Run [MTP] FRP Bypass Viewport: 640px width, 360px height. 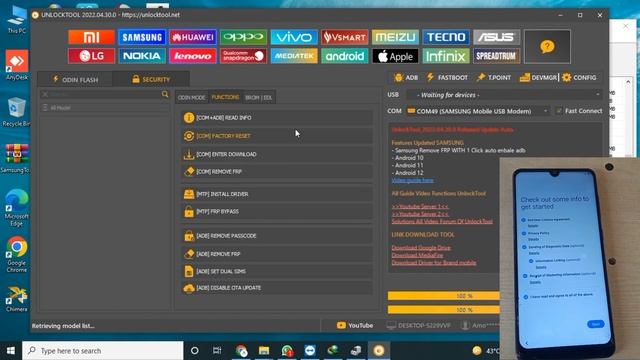(x=277, y=211)
